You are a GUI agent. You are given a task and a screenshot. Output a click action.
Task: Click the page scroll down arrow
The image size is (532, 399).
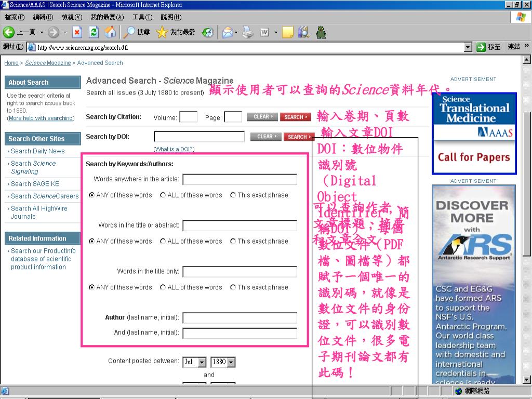pyautogui.click(x=526, y=380)
